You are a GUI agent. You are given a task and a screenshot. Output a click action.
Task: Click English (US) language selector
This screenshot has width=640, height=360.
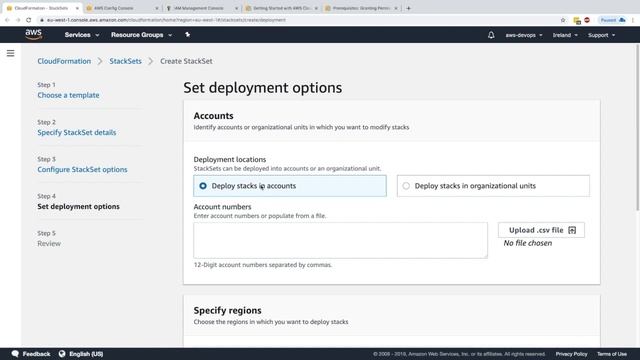coord(86,354)
